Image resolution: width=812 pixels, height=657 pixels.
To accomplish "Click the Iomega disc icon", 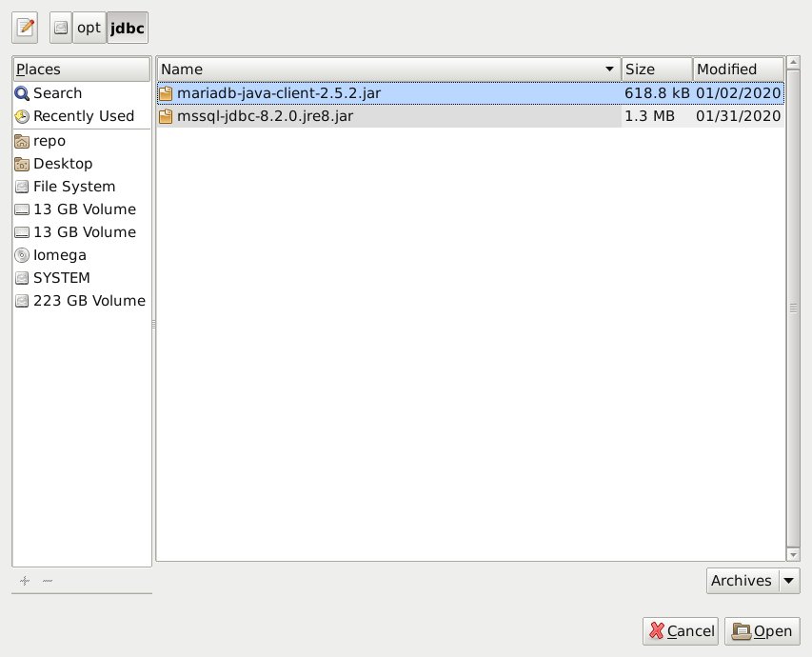I will click(22, 255).
